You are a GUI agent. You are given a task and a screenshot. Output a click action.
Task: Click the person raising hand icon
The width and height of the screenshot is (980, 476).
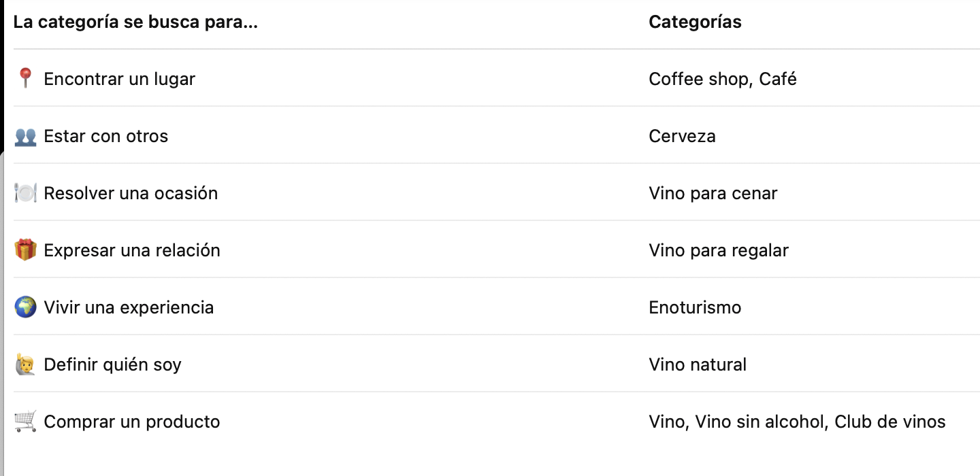click(25, 364)
